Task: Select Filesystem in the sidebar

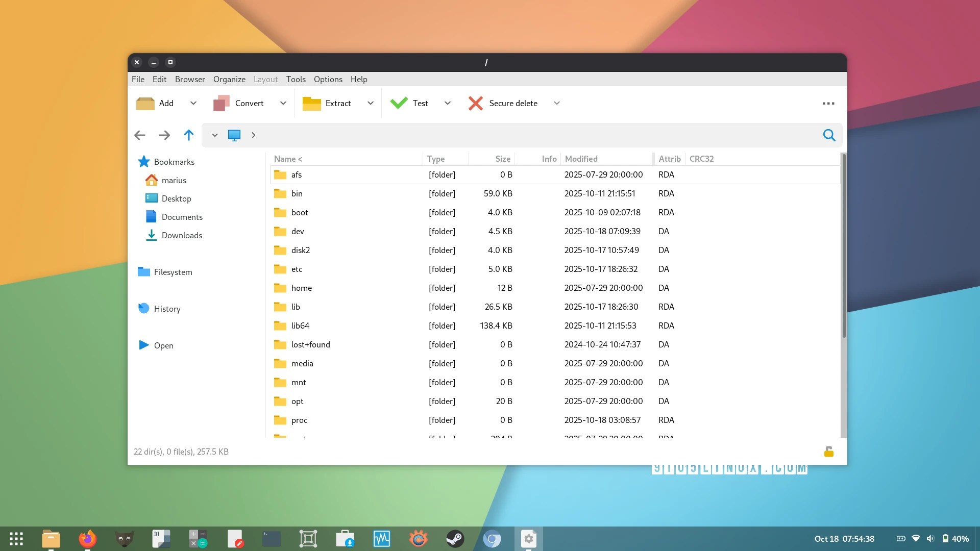Action: coord(173,272)
